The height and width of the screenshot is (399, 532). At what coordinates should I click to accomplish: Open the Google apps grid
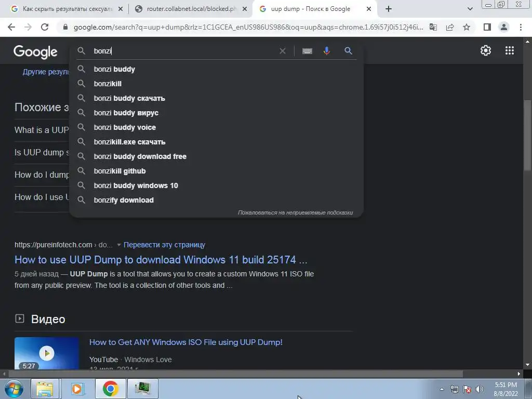pyautogui.click(x=510, y=50)
